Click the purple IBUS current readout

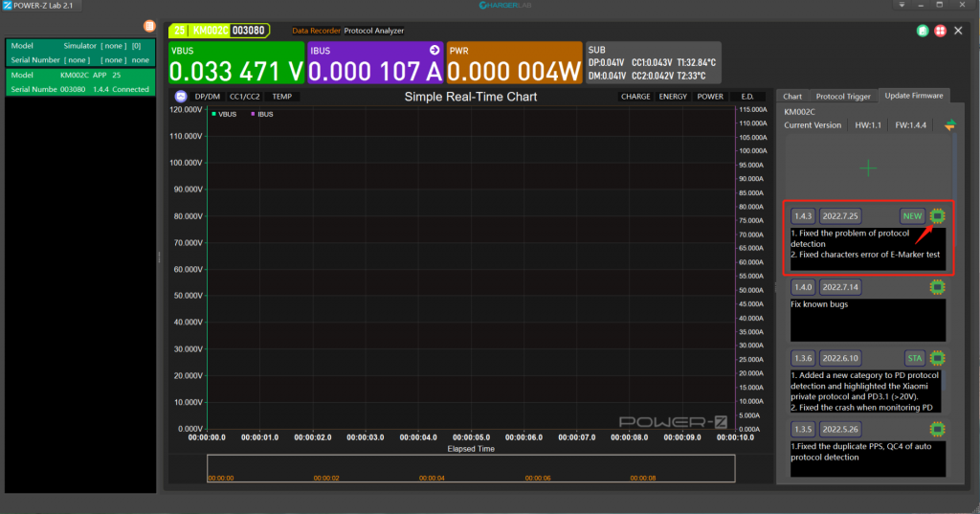coord(375,62)
